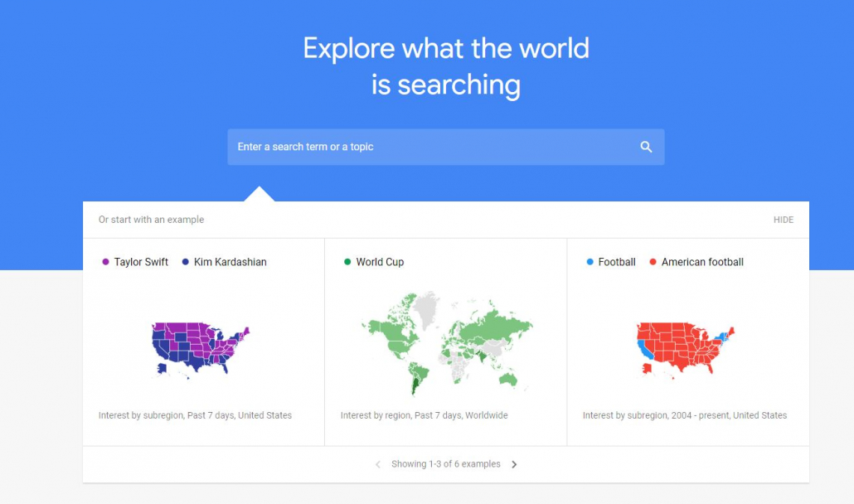The width and height of the screenshot is (854, 504).
Task: Open the Football vs American football map
Action: coord(685,350)
